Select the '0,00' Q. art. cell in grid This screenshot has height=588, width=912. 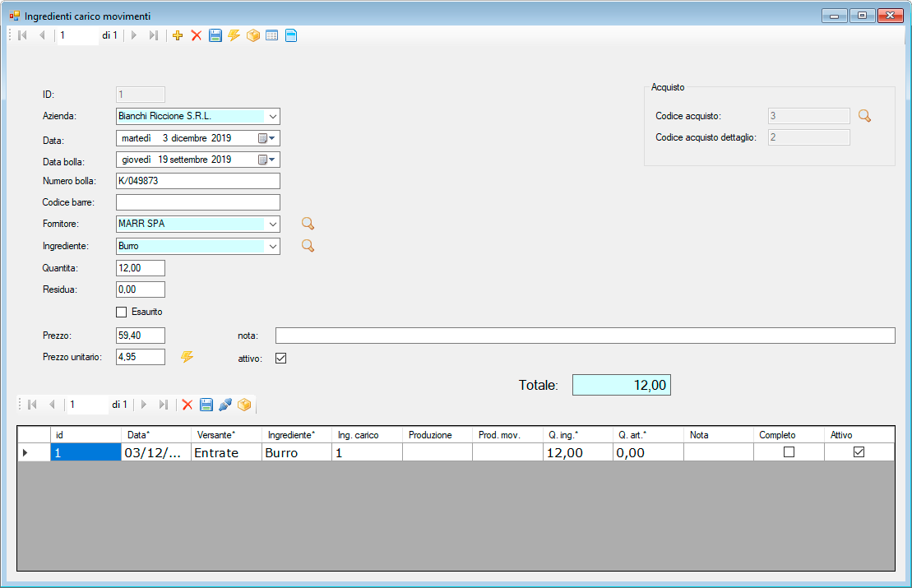point(649,452)
